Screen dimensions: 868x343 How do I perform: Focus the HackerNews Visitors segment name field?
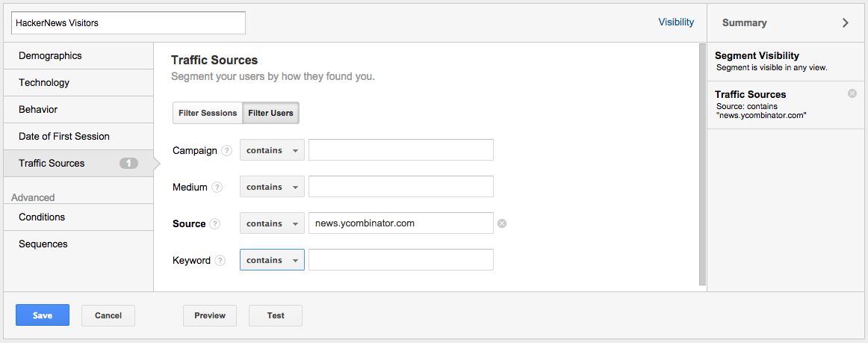tap(128, 23)
